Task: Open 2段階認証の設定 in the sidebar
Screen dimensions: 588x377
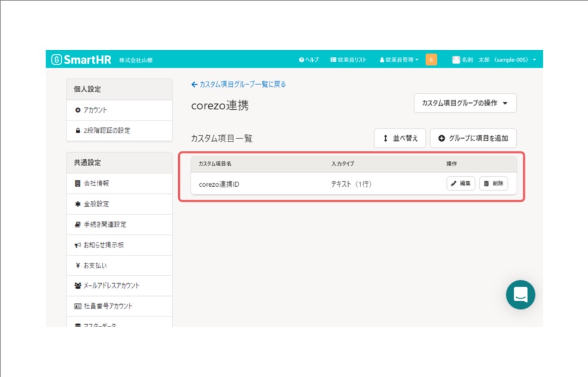Action: tap(119, 131)
